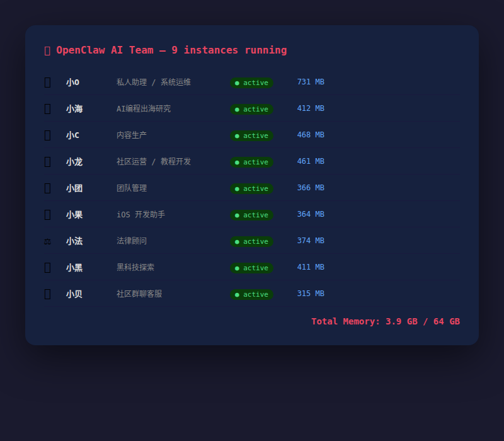The height and width of the screenshot is (441, 504).
Task: Expand the 小海 AI编程出海研究 row
Action: coord(252,108)
